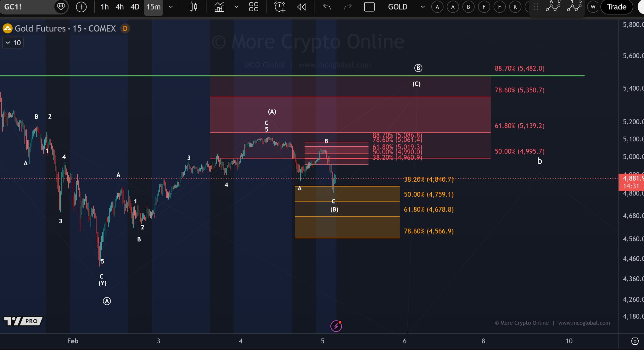This screenshot has width=644, height=350.
Task: Expand the GOLD layout name dropdown
Action: (423, 7)
